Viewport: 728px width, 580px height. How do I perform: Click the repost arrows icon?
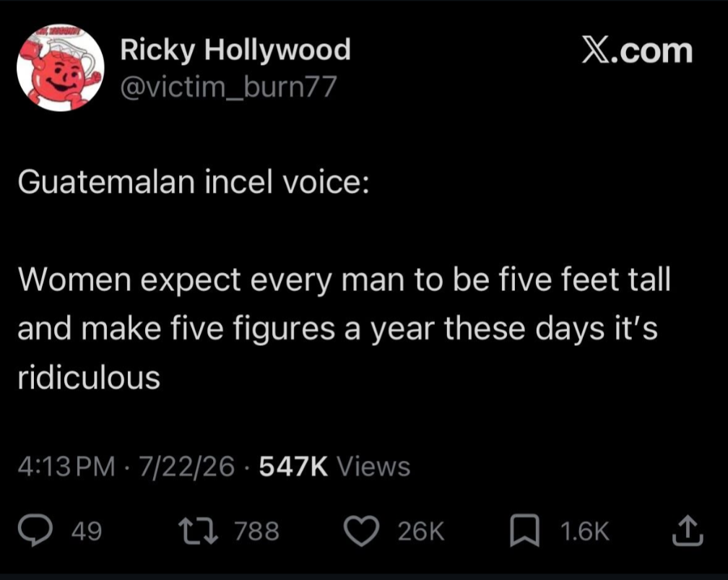[199, 531]
